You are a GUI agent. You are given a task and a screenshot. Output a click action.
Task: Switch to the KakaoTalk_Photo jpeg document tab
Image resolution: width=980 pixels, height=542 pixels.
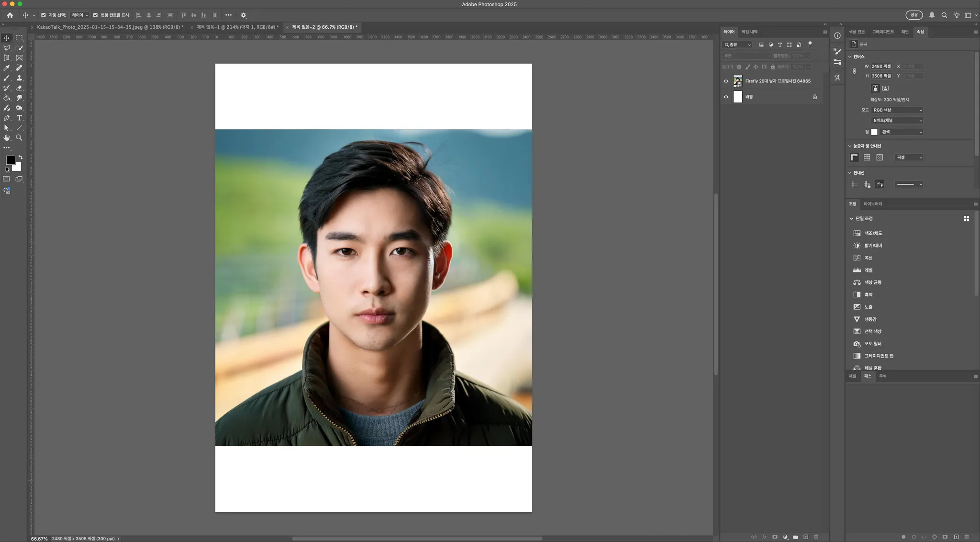point(110,27)
